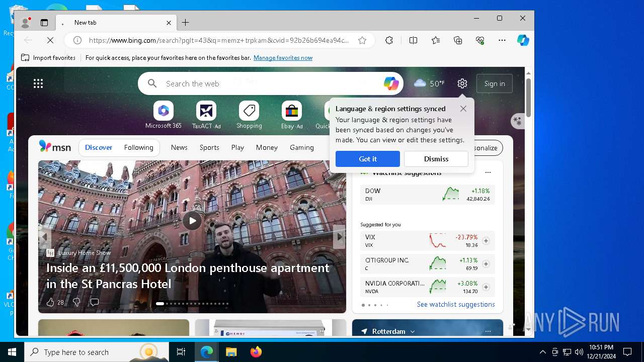Open Watchlist card more options

tap(488, 172)
